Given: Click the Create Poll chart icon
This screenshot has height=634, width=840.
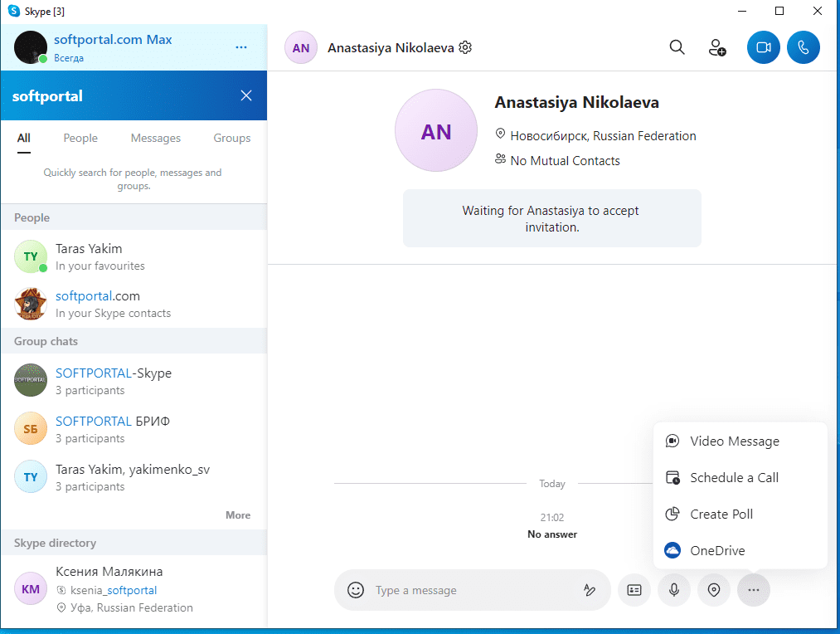Looking at the screenshot, I should coord(672,514).
